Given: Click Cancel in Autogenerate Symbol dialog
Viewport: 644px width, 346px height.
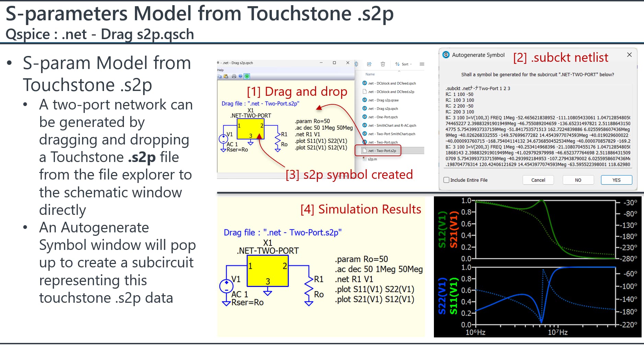Looking at the screenshot, I should 538,180.
